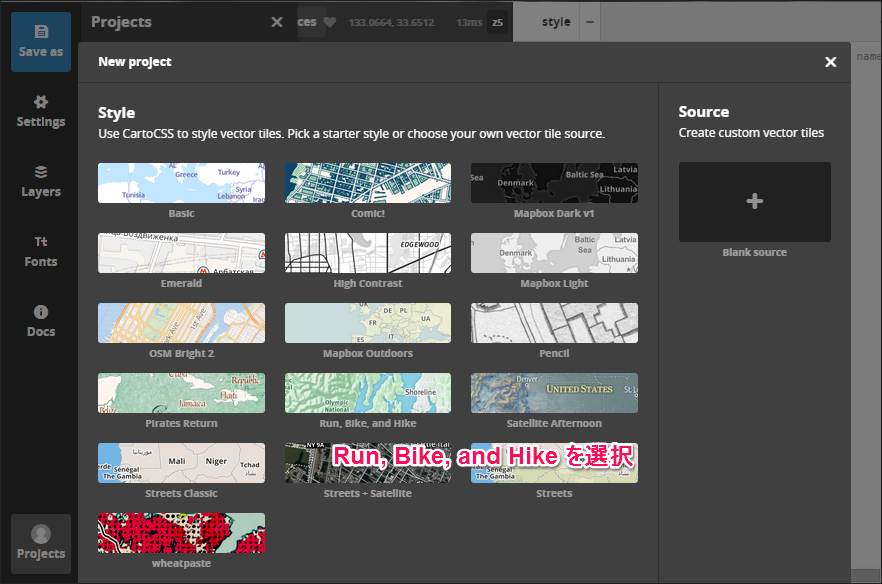882x584 pixels.
Task: Select the Pencil starter style
Action: 554,323
